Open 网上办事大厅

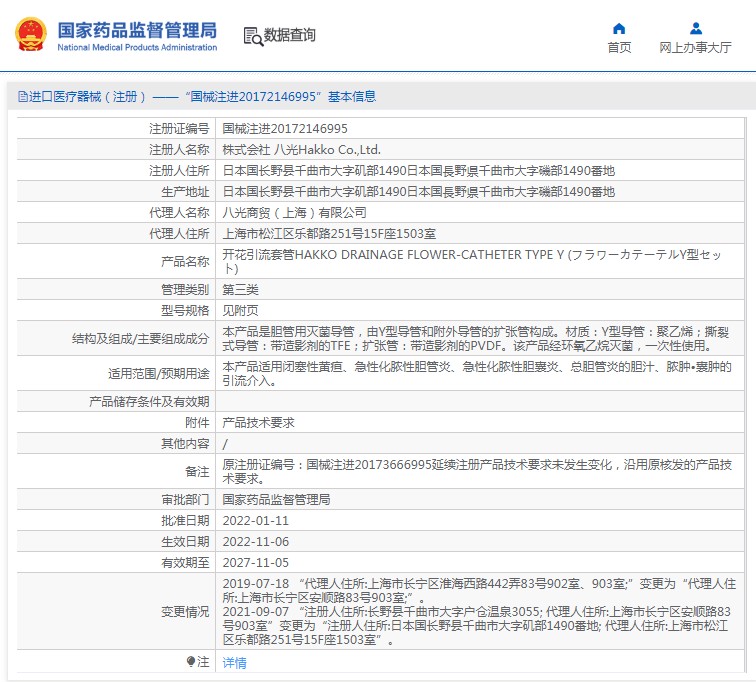point(695,47)
